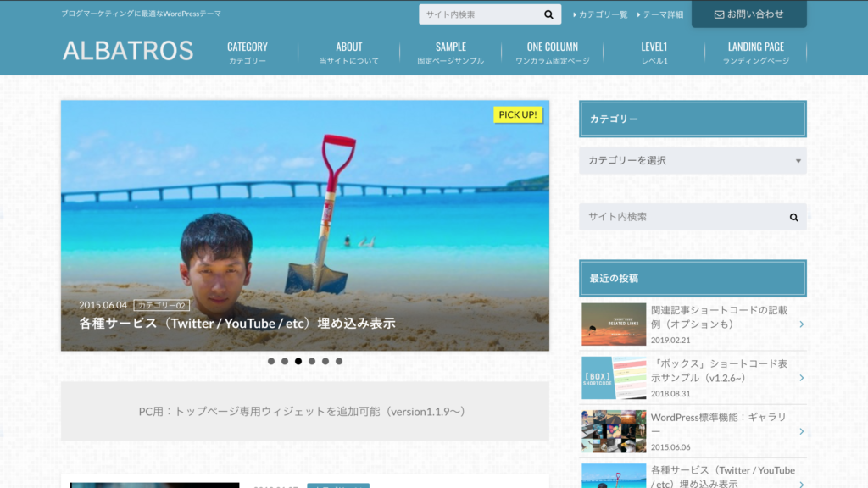Open 「ボックス」ショートコード表示サンプル post title
The height and width of the screenshot is (488, 868).
point(719,371)
